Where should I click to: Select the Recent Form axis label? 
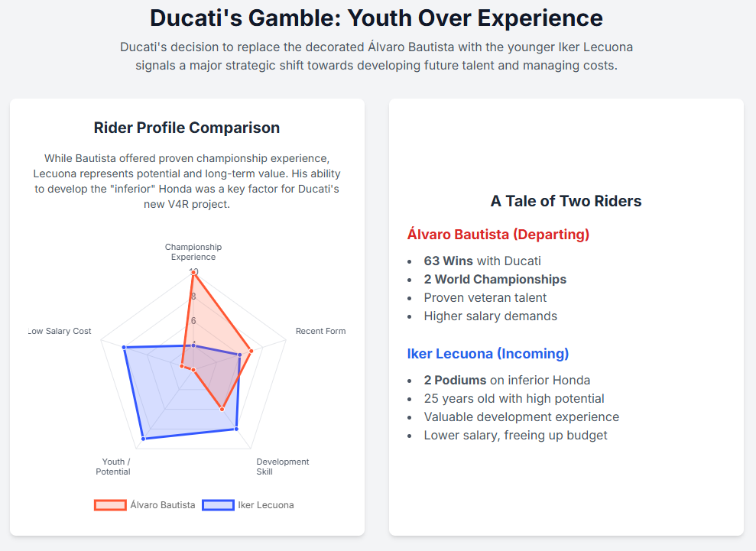[320, 332]
